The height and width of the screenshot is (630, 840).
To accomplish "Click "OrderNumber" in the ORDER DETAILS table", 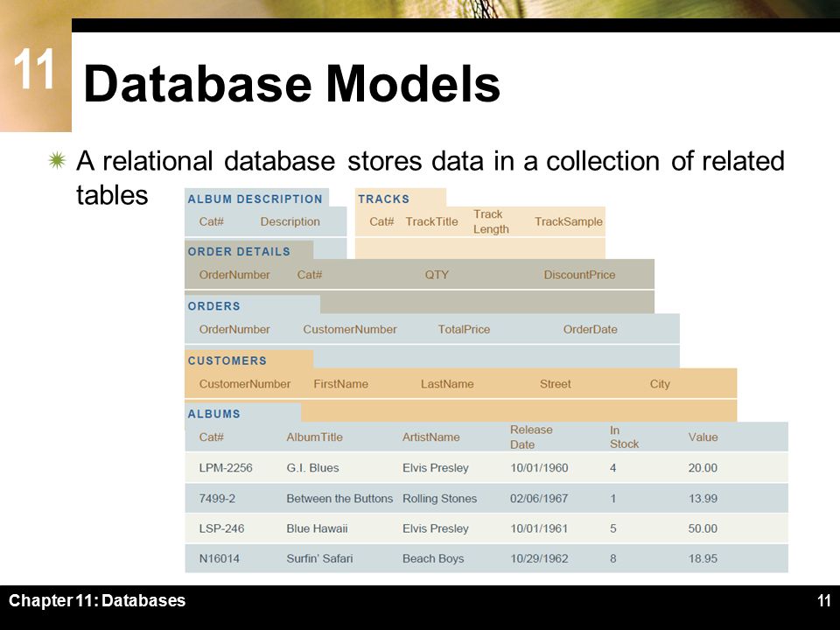I will (x=234, y=275).
